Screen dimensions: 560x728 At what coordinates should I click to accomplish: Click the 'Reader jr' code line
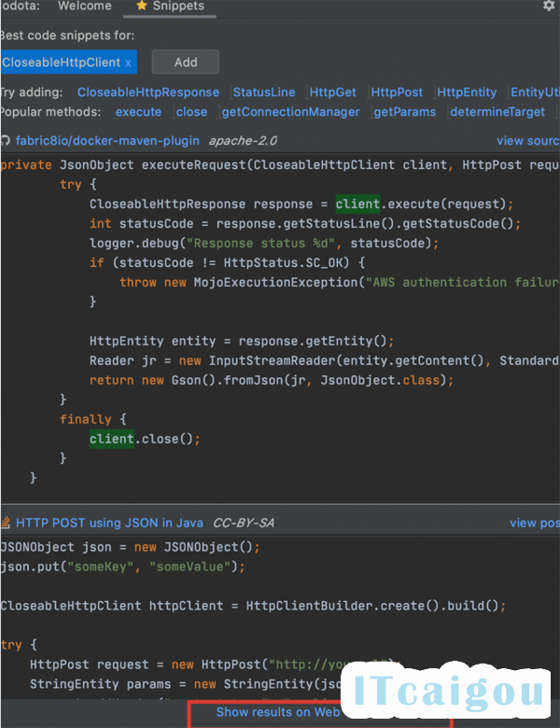point(324,361)
